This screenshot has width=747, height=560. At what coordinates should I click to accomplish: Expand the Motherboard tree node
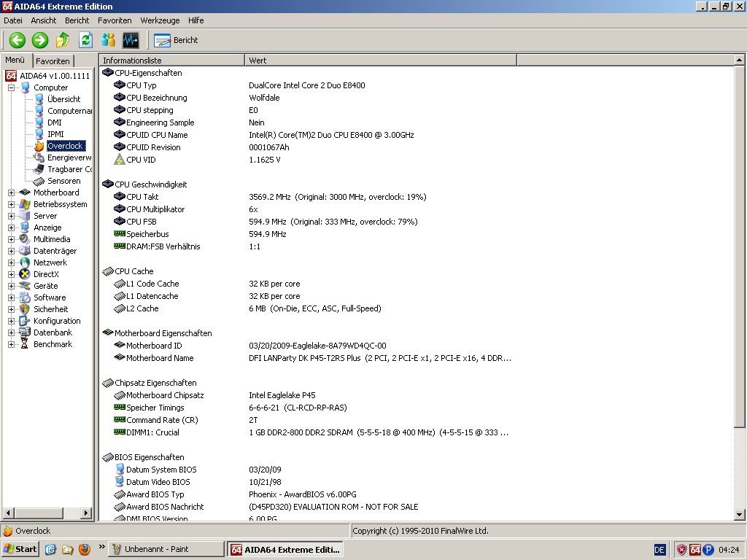pyautogui.click(x=11, y=192)
